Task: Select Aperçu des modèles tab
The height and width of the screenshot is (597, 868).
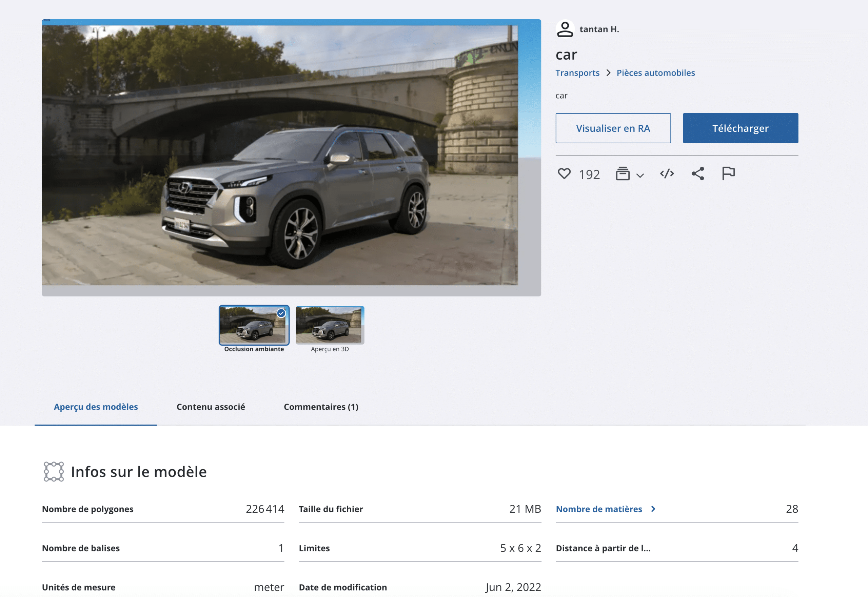Action: (x=96, y=407)
